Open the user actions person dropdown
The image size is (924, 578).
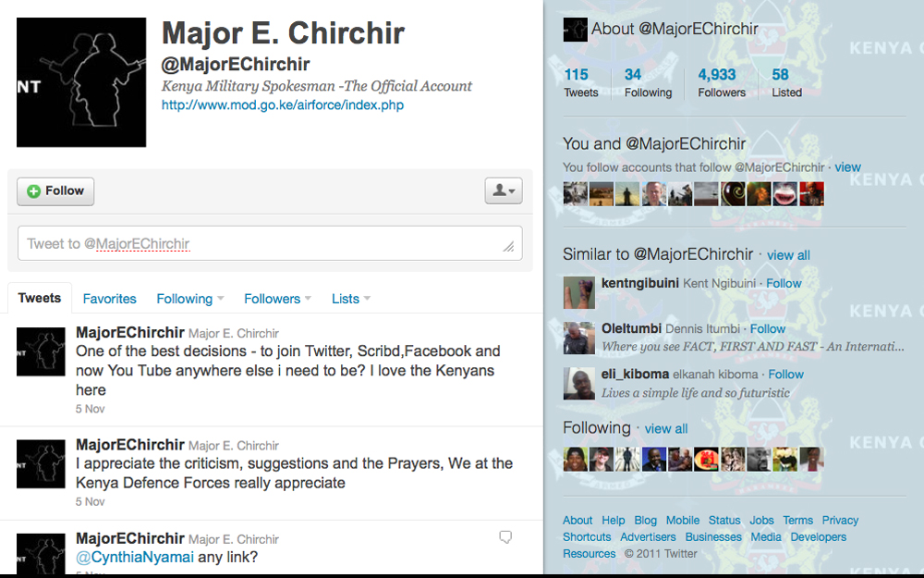click(504, 191)
